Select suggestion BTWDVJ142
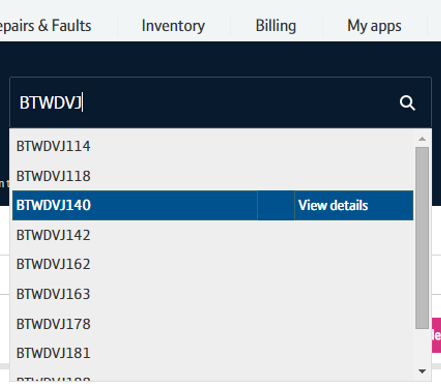 click(213, 235)
